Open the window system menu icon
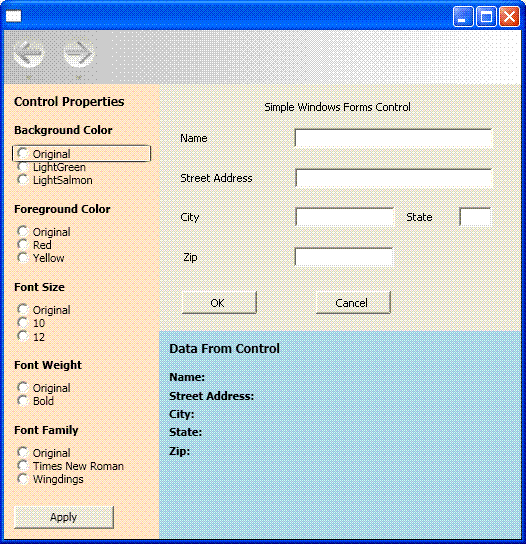The width and height of the screenshot is (526, 544). click(14, 16)
